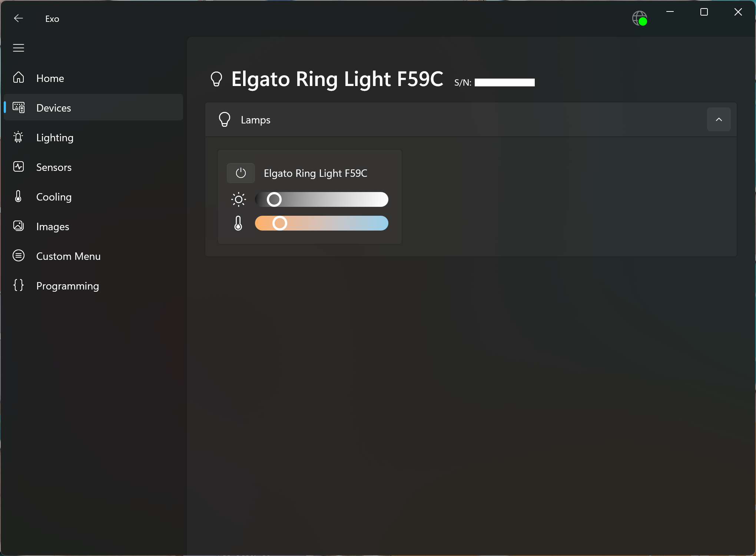
Task: Toggle power for Elgato Ring Light
Action: pyautogui.click(x=241, y=173)
